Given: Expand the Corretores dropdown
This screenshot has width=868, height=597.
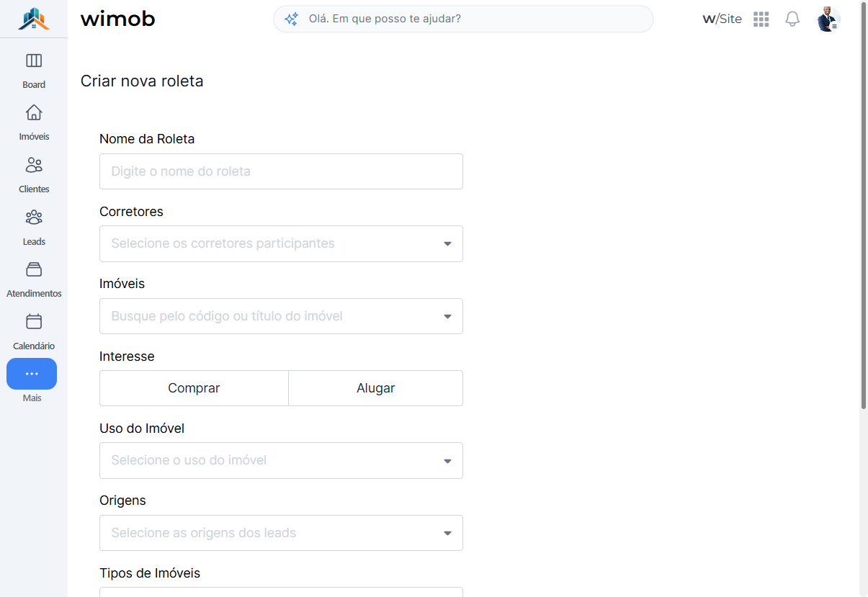Looking at the screenshot, I should click(x=281, y=243).
